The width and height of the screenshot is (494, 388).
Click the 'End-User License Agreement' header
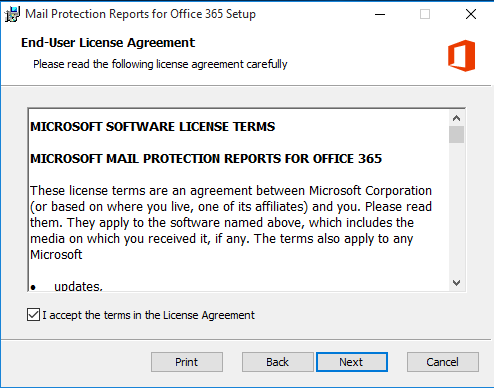tap(108, 43)
